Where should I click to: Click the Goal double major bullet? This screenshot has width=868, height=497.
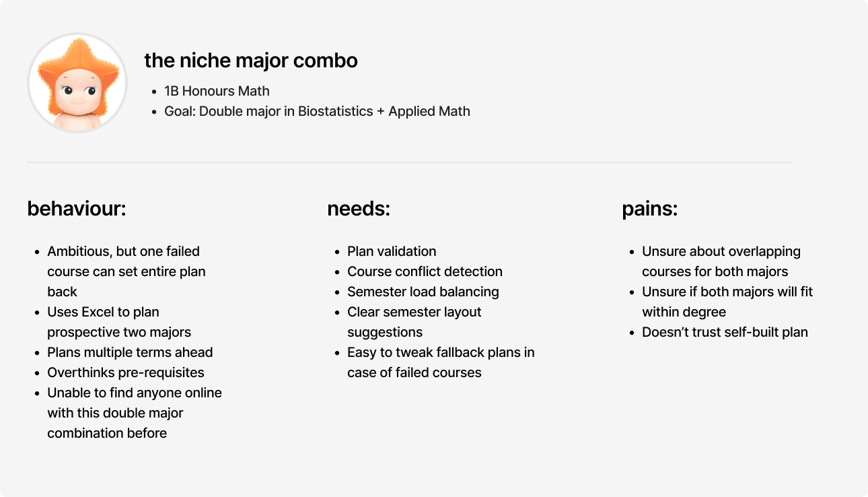pos(317,111)
